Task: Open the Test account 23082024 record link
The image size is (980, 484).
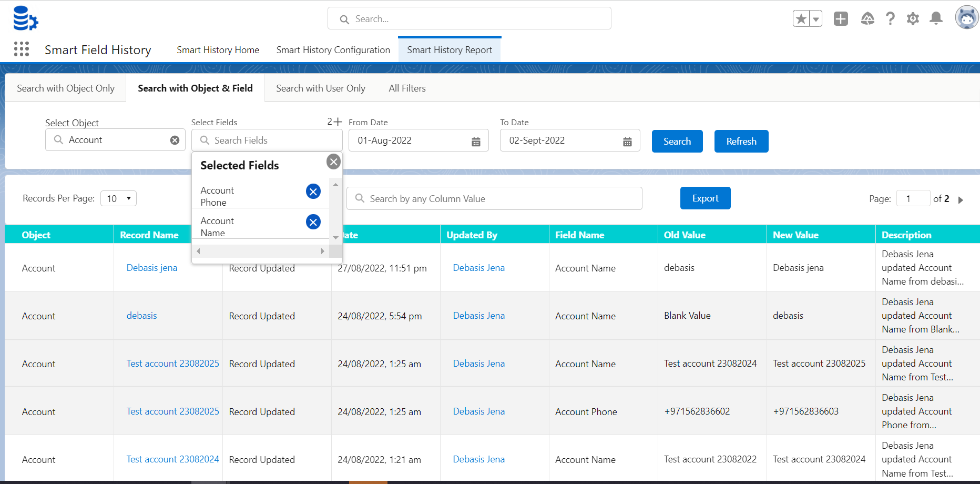Action: (172, 459)
